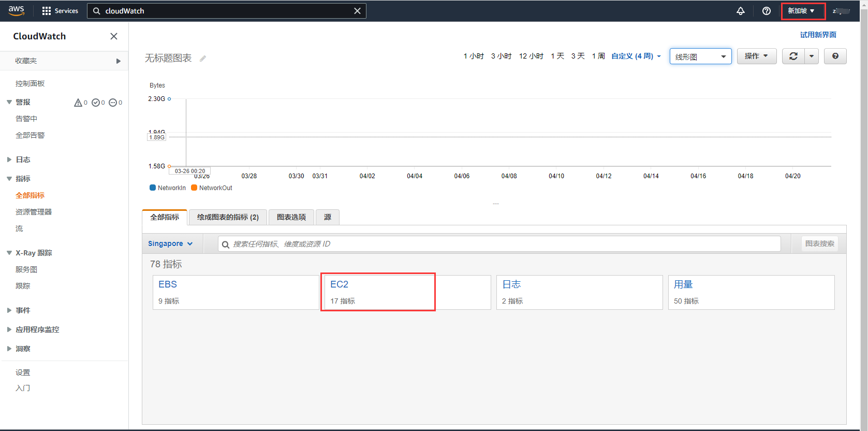The image size is (868, 431).
Task: Select the 1 天 time range
Action: point(557,56)
